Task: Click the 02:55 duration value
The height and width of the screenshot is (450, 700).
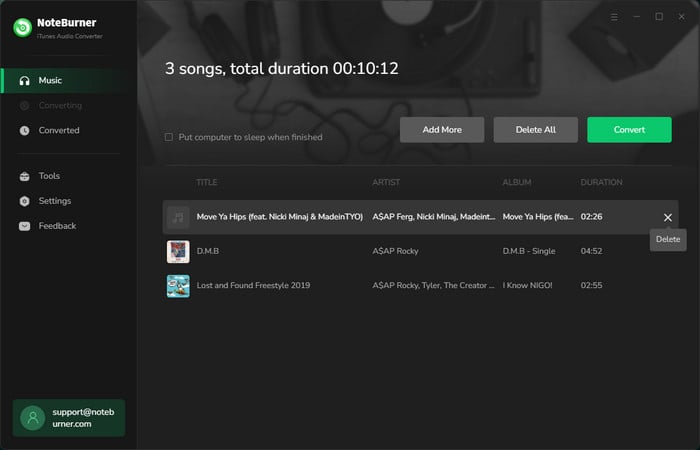Action: [592, 285]
